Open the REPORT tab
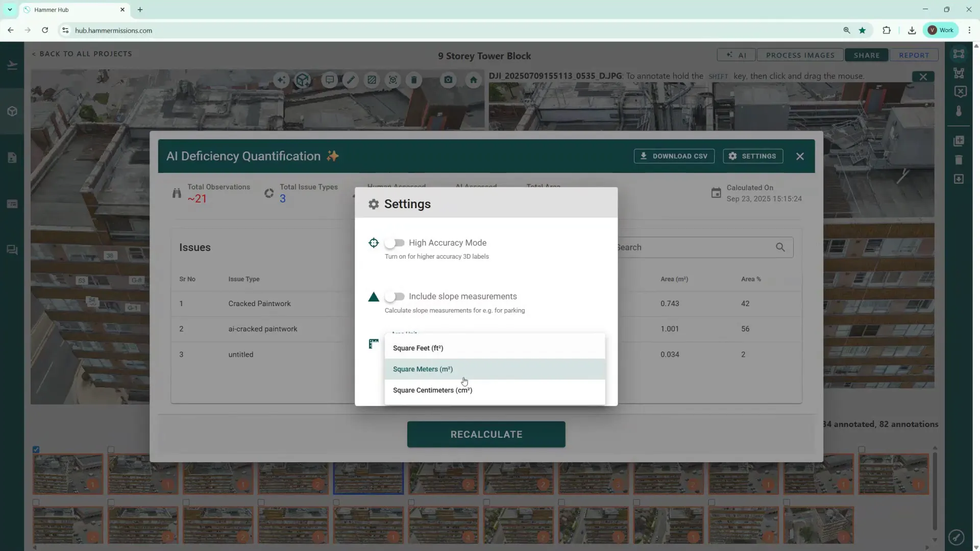 (x=914, y=55)
